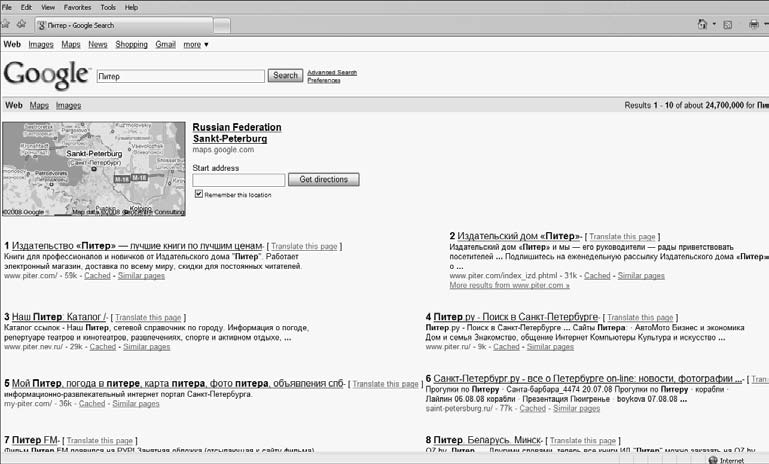Open the Russian Federation Sankt-Peterburg map link
Image resolution: width=769 pixels, height=464 pixels.
tap(237, 133)
